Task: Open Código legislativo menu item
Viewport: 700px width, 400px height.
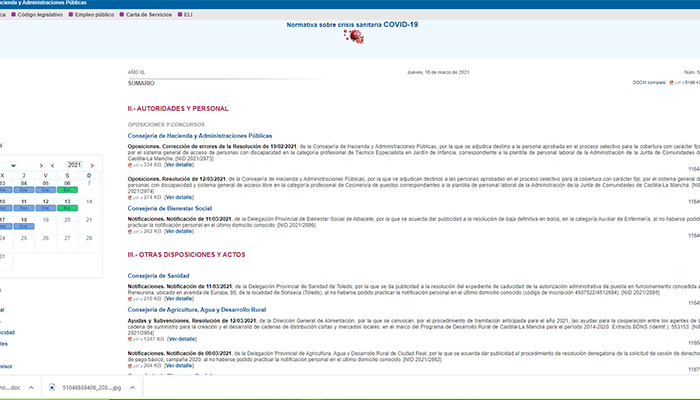Action: click(40, 15)
